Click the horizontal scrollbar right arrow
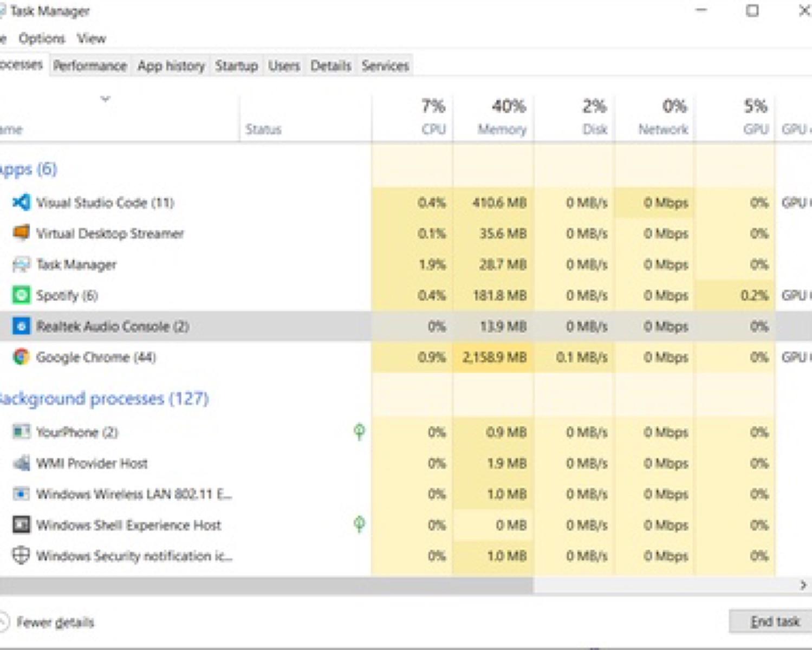This screenshot has height=650, width=812. coord(803,585)
